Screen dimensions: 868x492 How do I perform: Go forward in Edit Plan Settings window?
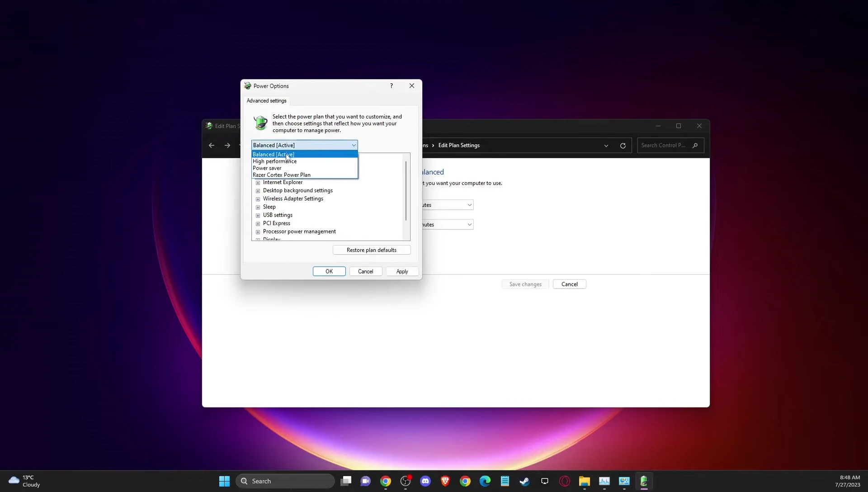227,146
